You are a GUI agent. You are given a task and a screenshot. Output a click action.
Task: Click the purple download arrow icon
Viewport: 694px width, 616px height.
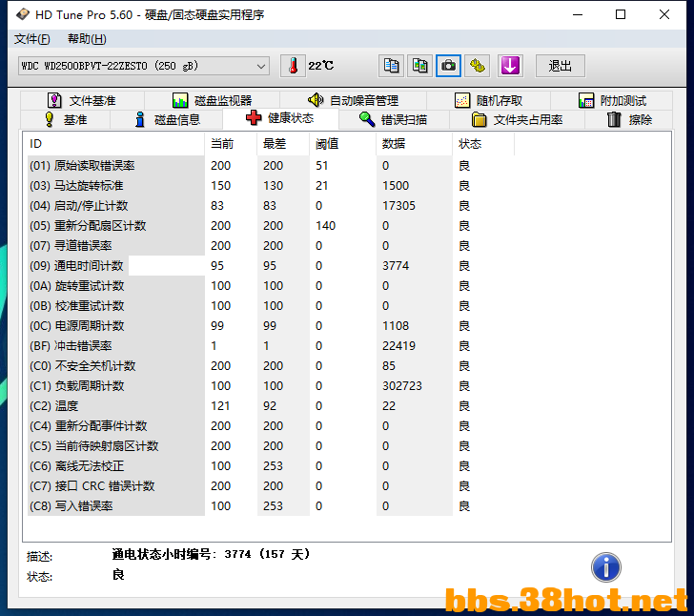pos(510,66)
